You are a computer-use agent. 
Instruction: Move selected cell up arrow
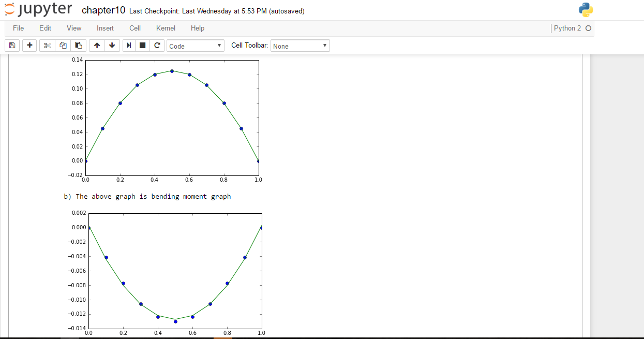[97, 46]
